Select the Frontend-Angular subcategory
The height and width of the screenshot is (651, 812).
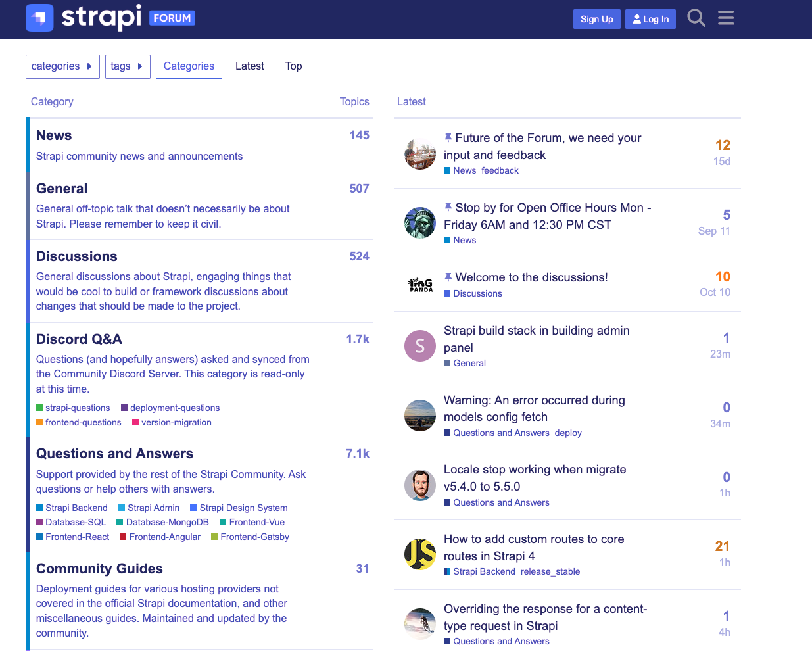(160, 537)
